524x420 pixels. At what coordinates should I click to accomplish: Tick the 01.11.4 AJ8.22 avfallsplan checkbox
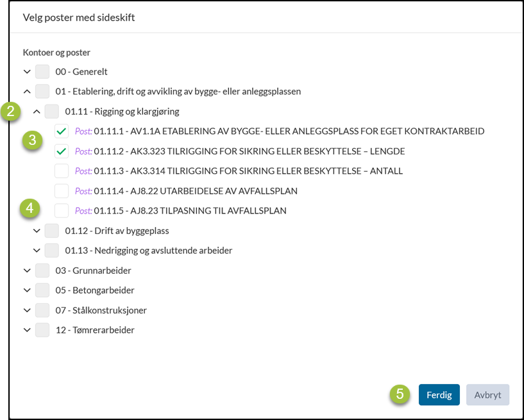click(62, 191)
